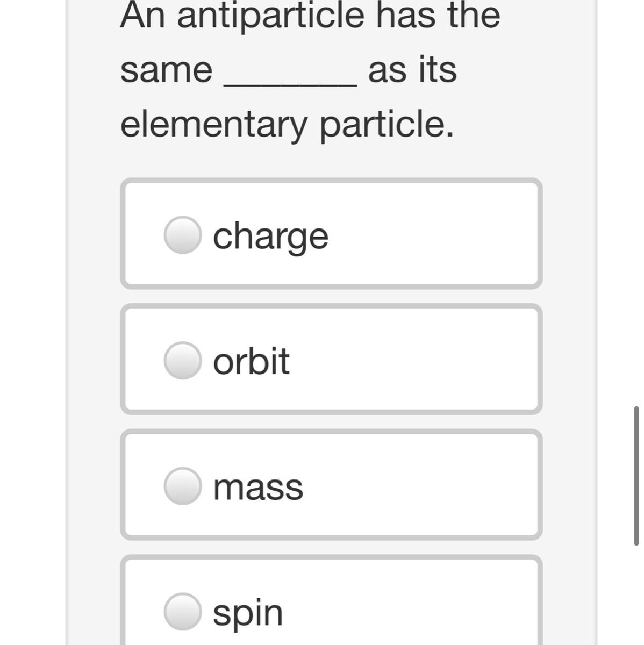
Task: Click the 'spin' answer label text
Action: (248, 613)
